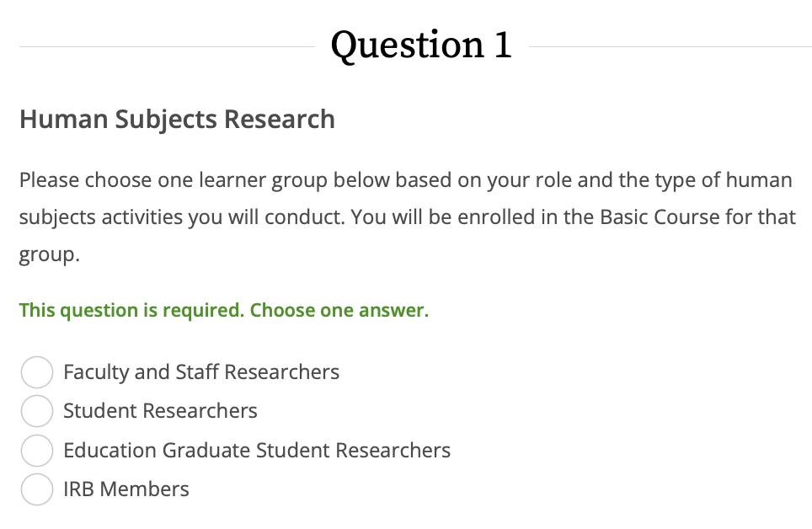Click the 'Education Graduate Student Researchers' label

257,451
